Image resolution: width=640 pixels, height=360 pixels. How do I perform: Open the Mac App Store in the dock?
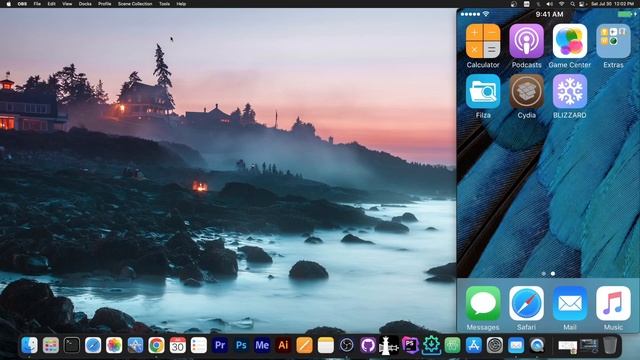coord(473,345)
